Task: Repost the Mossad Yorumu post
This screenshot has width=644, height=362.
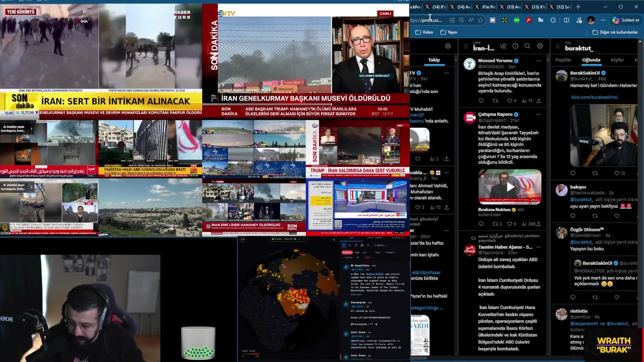Action: [495, 101]
